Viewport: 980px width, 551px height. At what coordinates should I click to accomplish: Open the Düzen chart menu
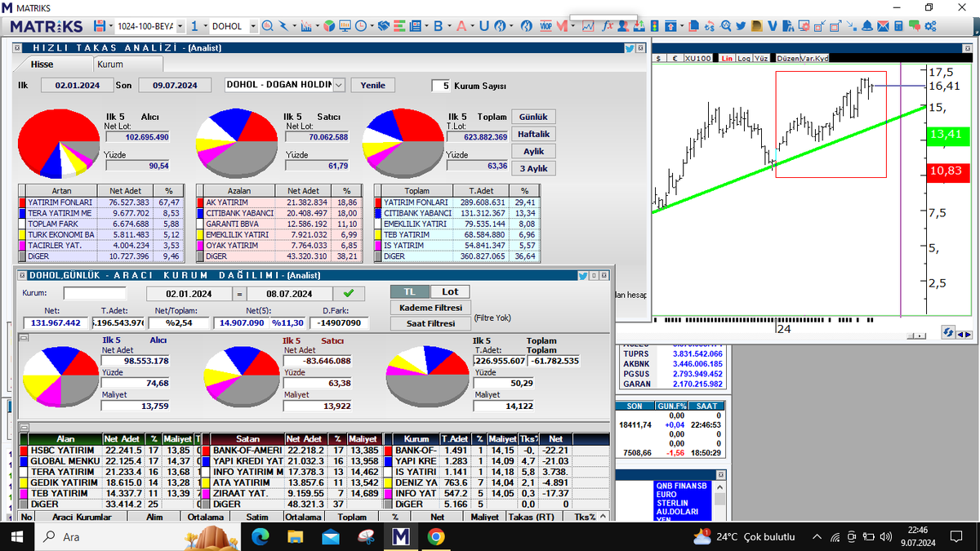point(787,59)
